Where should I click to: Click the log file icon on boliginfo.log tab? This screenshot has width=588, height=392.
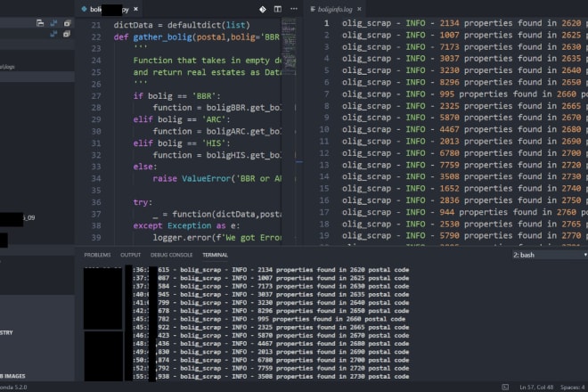tap(313, 9)
